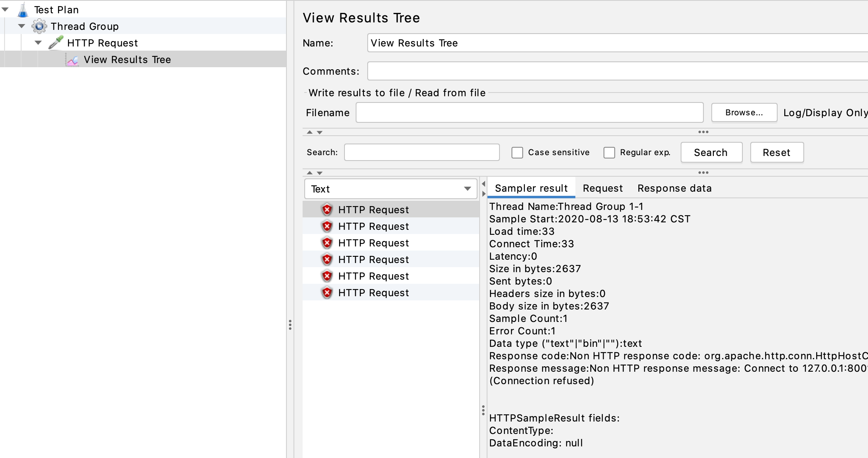Click the HTTP Request sampler pipette icon
Image resolution: width=868 pixels, height=458 pixels.
tap(56, 43)
